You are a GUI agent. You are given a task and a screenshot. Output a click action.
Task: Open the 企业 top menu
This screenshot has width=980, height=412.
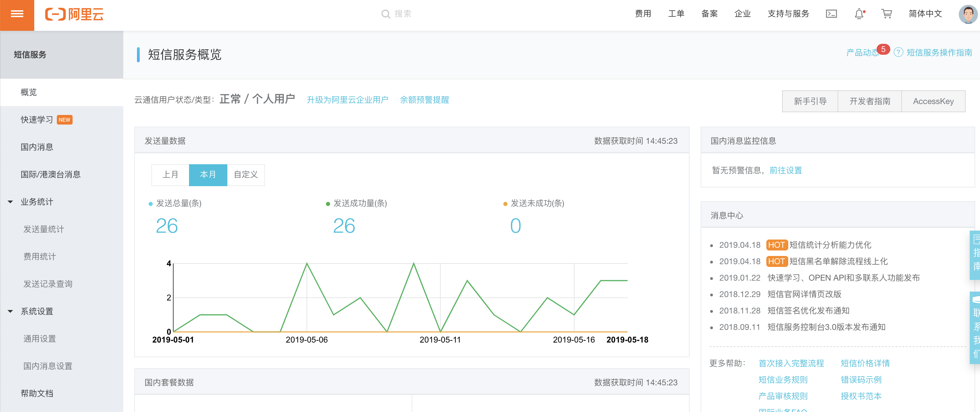point(742,14)
